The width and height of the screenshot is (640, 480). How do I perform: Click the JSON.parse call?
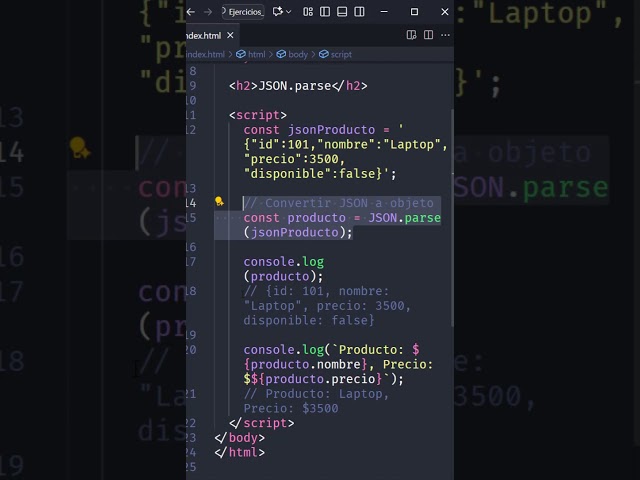[404, 218]
